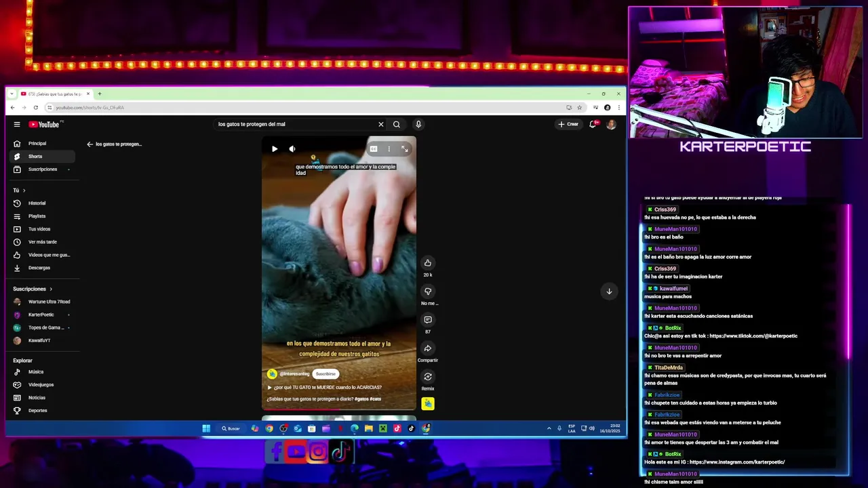
Task: Open Música under Explorar
Action: point(43,372)
